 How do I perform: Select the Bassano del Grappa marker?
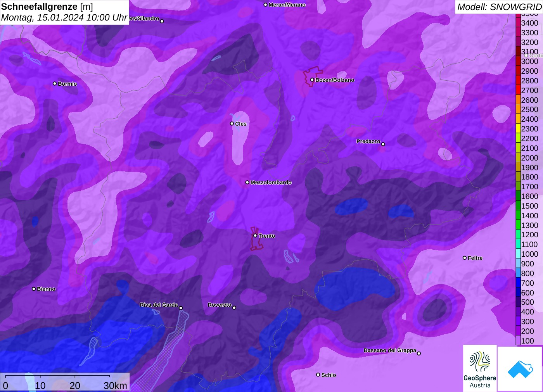pyautogui.click(x=419, y=353)
